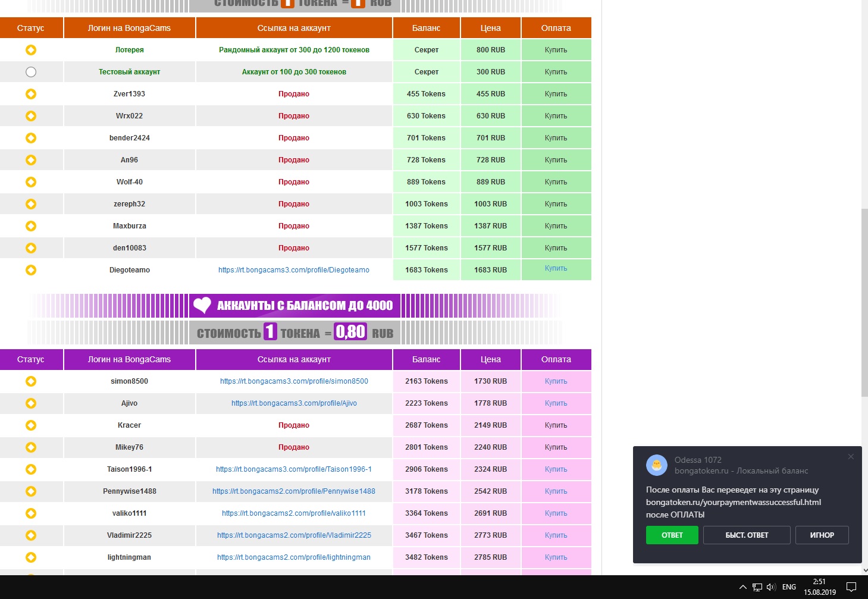868x599 pixels.
Task: Click orange Логин на BongaCams column header
Action: [129, 28]
